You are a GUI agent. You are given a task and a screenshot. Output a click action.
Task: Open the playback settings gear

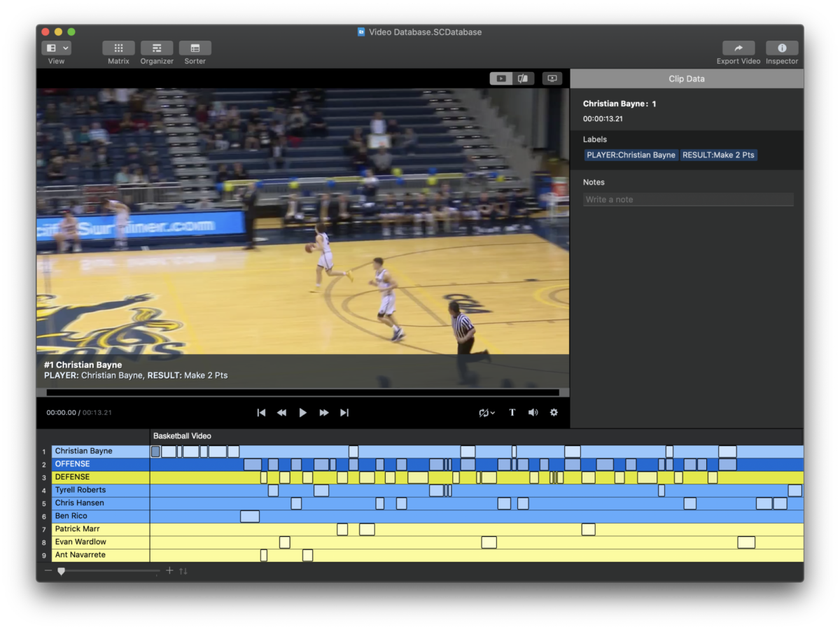[554, 412]
